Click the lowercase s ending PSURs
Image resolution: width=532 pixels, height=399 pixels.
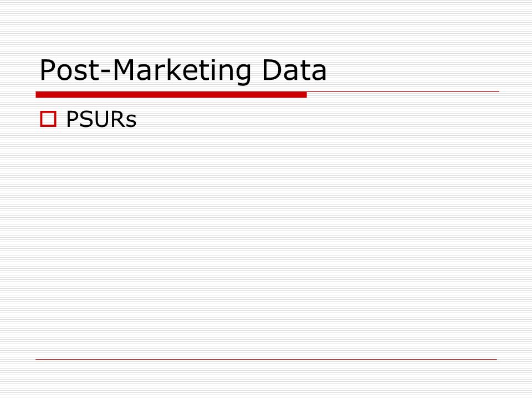131,122
